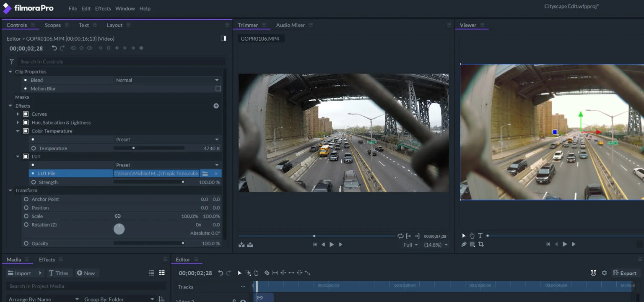Screen dimensions: 644x302
Task: Browse for a LUT file using folder icon
Action: (x=205, y=174)
